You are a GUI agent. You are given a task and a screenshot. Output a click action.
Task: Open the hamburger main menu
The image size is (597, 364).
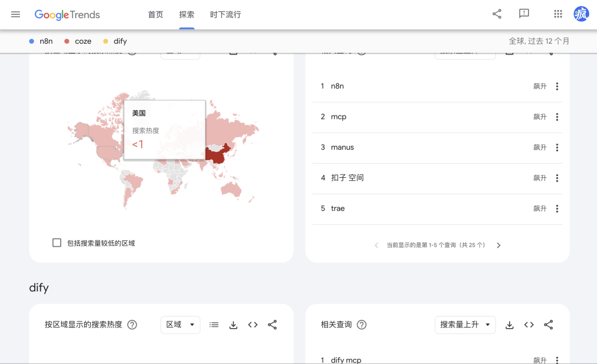point(15,14)
